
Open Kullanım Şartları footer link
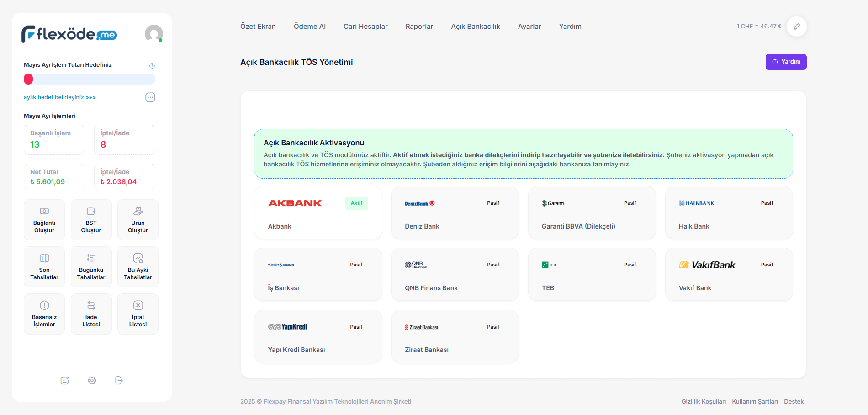pyautogui.click(x=755, y=402)
